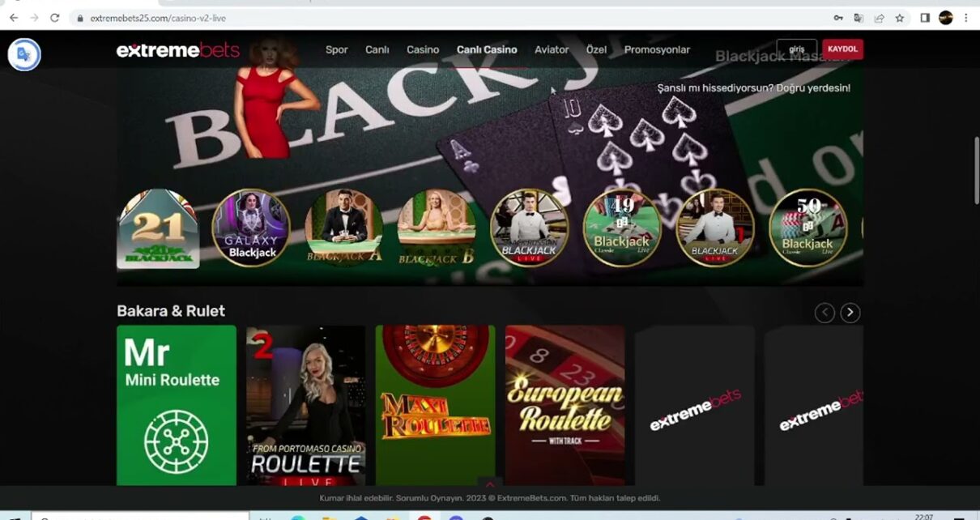
Task: Open the Özel menu item
Action: coord(597,49)
